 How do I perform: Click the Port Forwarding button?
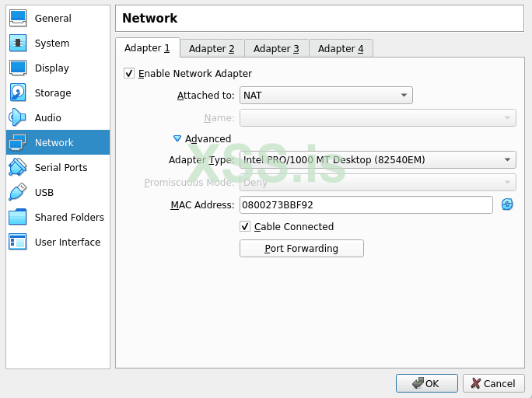click(302, 249)
